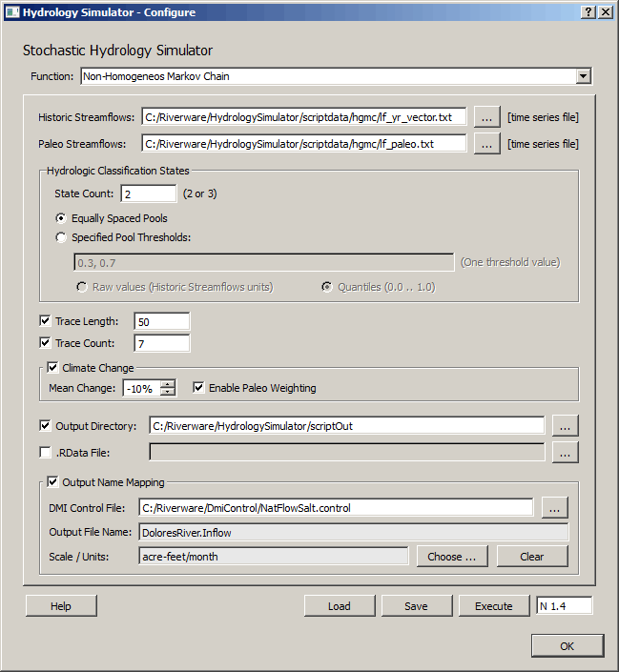The image size is (619, 672).
Task: Click the Clear button
Action: click(532, 557)
